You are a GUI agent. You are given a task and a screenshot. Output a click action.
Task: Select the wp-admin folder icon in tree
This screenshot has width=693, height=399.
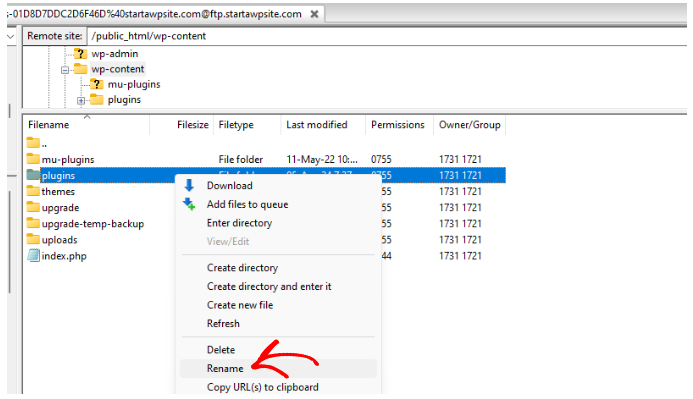pos(80,54)
